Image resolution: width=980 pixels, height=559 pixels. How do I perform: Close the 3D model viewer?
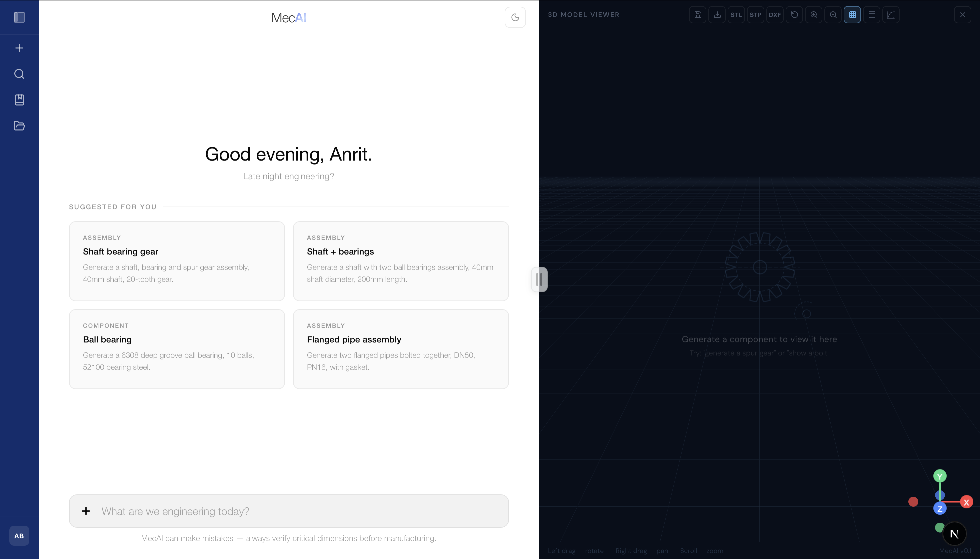tap(962, 15)
